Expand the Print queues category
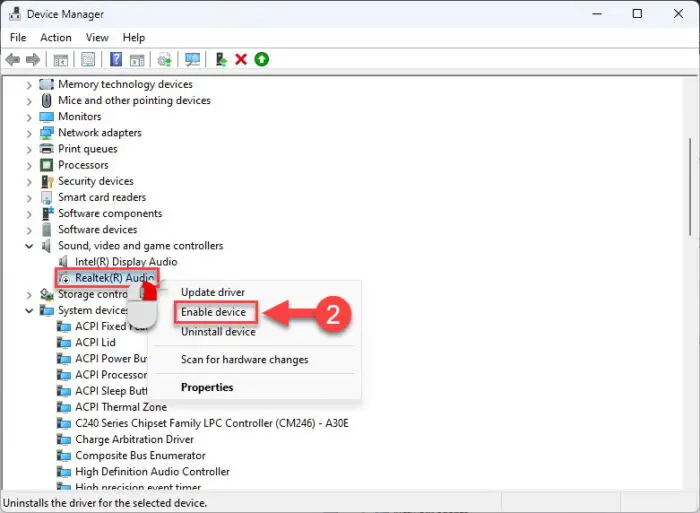The image size is (700, 513). pyautogui.click(x=29, y=149)
